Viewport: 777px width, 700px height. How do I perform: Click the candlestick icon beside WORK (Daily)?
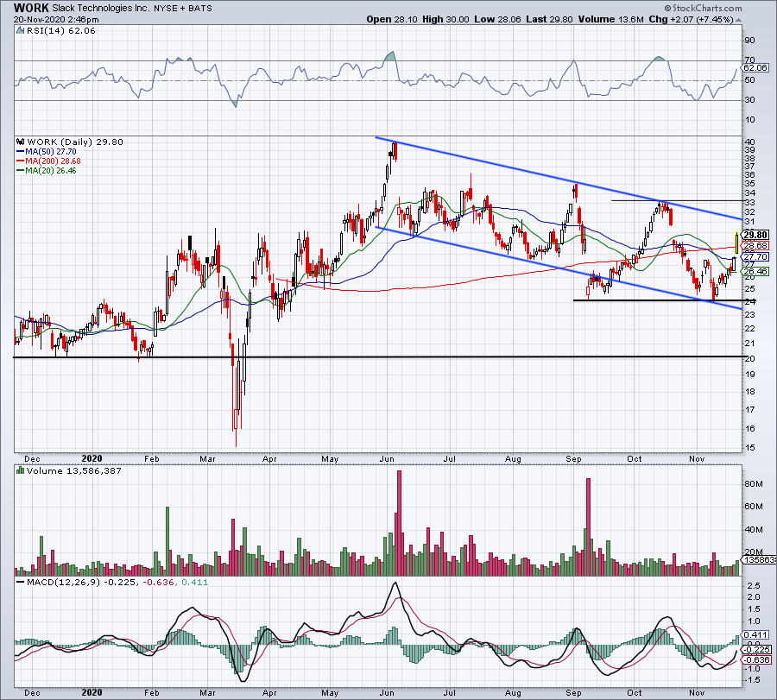pyautogui.click(x=21, y=142)
